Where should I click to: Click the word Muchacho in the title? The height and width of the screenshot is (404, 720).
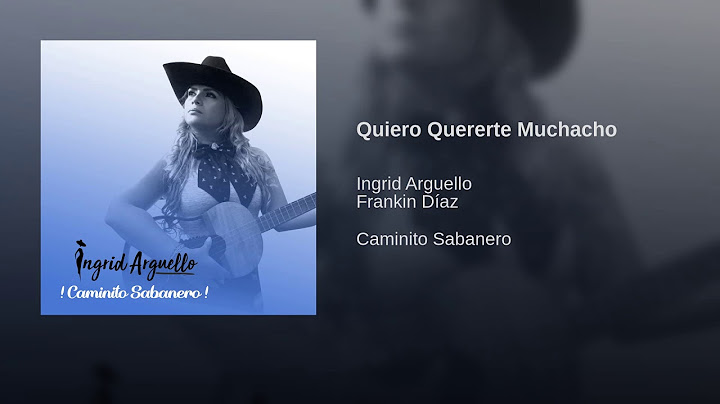click(x=567, y=129)
